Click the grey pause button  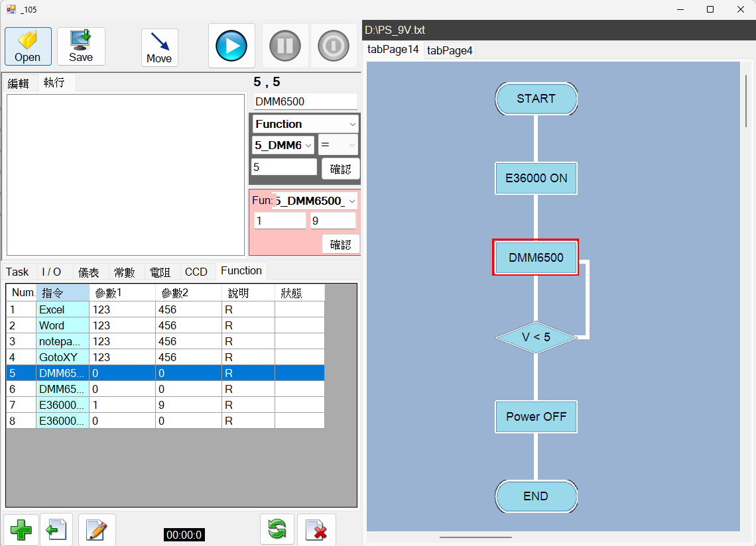point(285,46)
